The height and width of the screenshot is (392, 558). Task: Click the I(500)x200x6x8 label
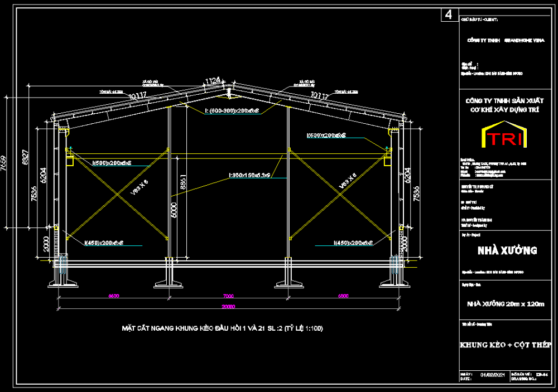112,163
